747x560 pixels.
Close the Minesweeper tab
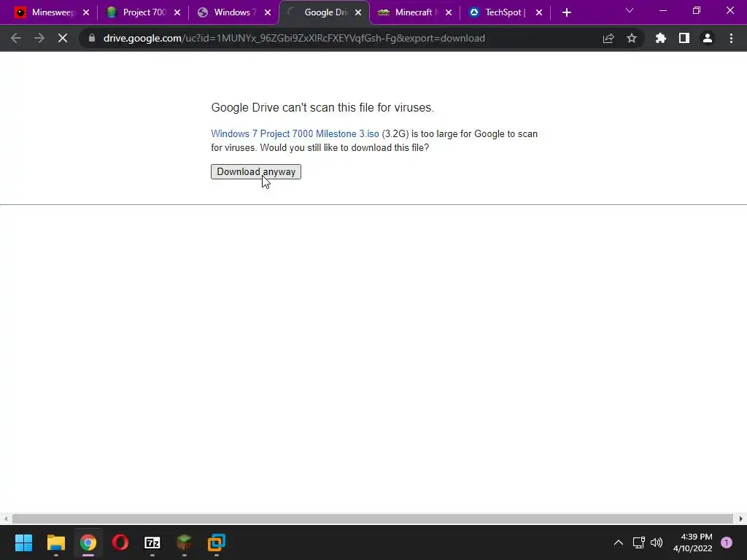click(x=86, y=12)
